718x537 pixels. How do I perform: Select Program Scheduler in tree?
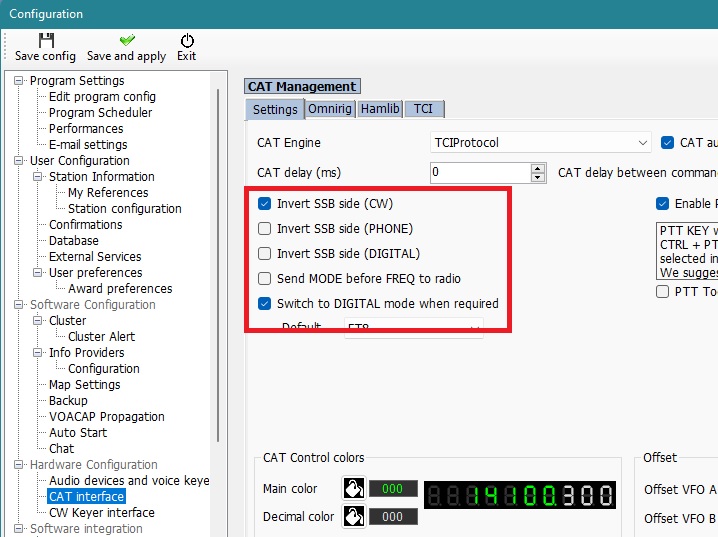point(100,113)
